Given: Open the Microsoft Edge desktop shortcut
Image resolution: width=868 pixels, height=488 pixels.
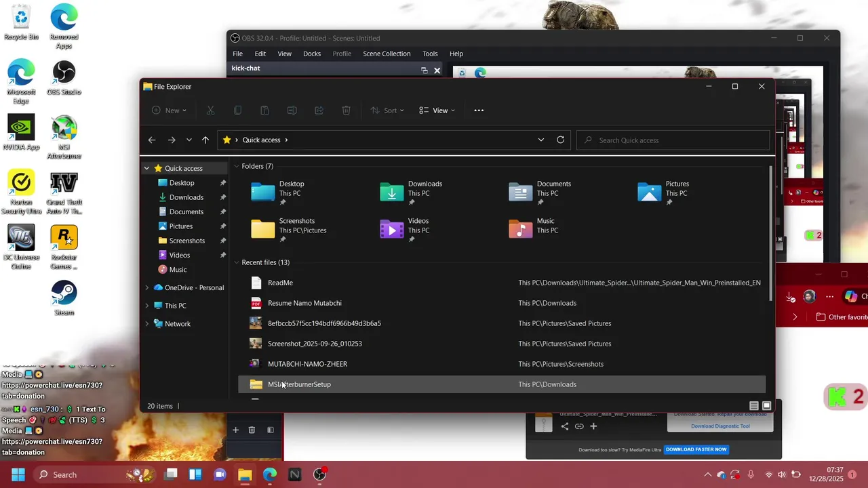Looking at the screenshot, I should pos(21,82).
